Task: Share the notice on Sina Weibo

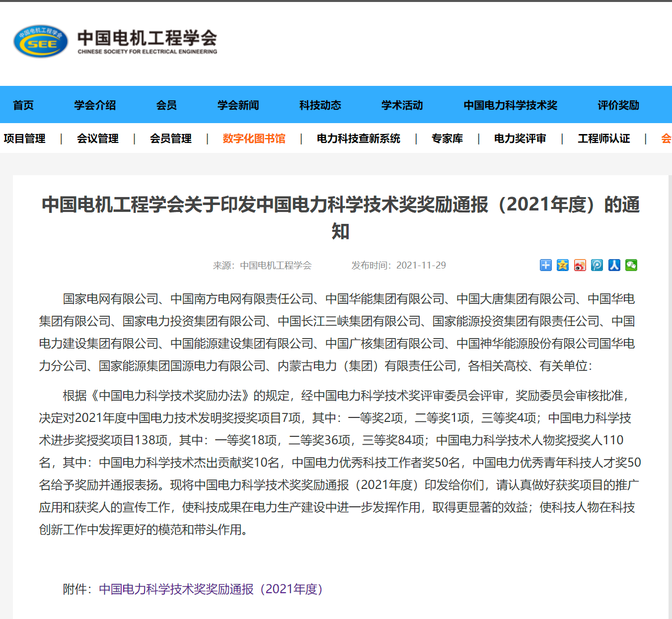Action: 579,265
